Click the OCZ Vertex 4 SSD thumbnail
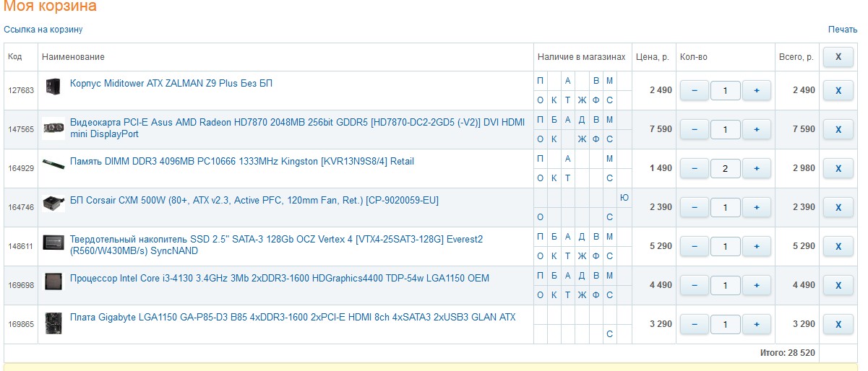This screenshot has height=371, width=868. (53, 243)
